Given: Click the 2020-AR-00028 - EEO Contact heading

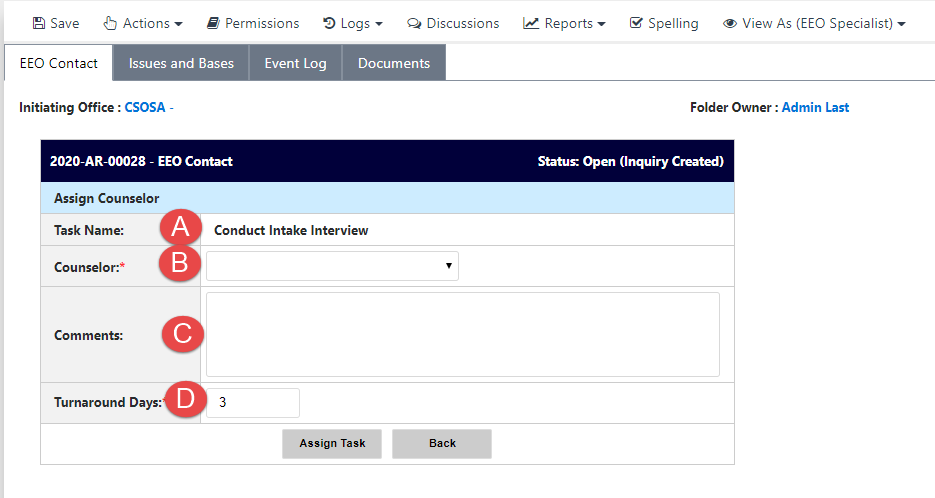Looking at the screenshot, I should pos(141,161).
